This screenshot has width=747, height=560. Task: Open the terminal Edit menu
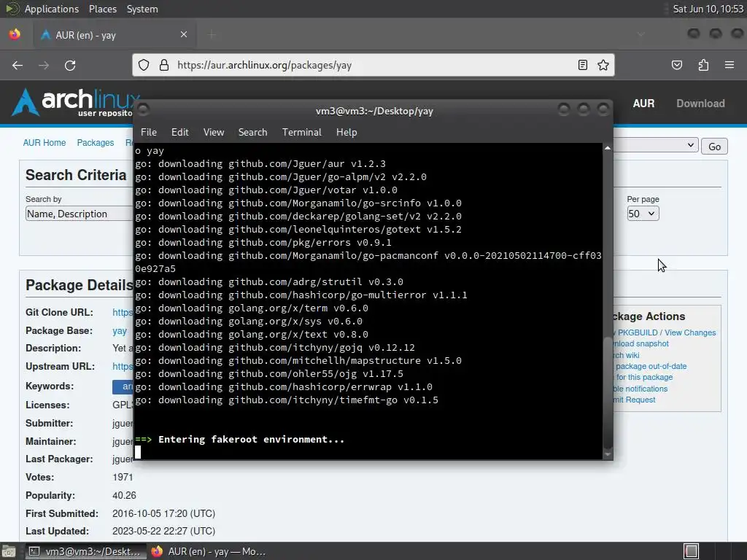tap(179, 133)
